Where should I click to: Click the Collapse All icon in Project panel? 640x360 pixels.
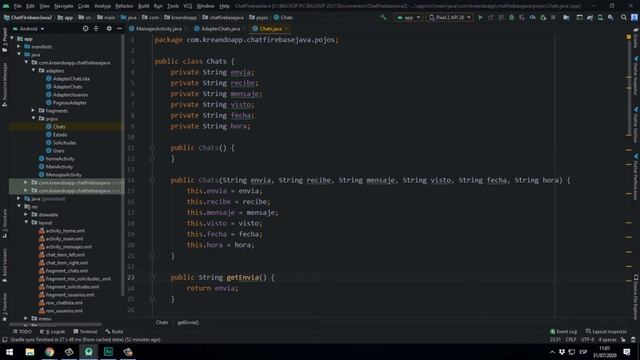pyautogui.click(x=96, y=29)
